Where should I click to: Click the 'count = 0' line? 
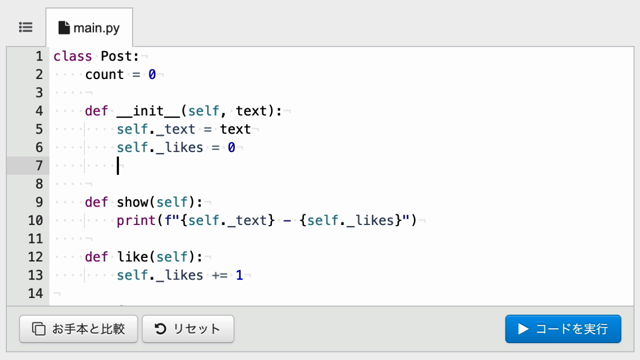pyautogui.click(x=120, y=75)
